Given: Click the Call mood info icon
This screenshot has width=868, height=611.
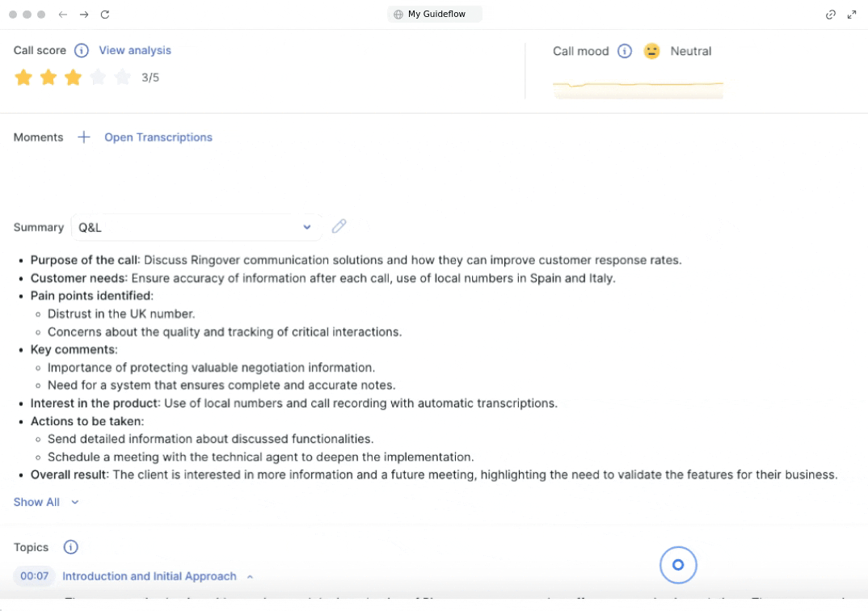Looking at the screenshot, I should tap(625, 51).
